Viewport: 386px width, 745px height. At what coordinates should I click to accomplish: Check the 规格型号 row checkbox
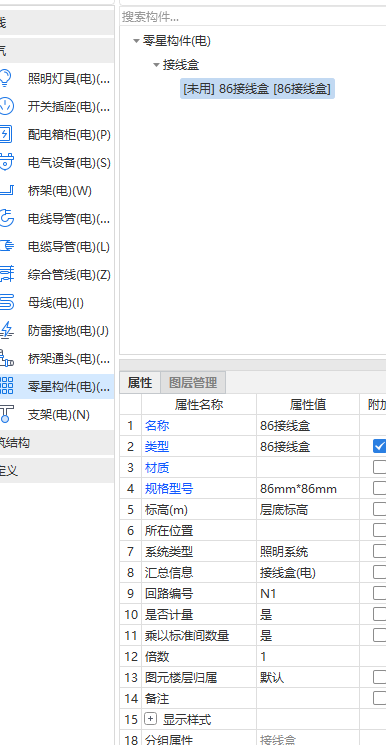click(x=379, y=488)
